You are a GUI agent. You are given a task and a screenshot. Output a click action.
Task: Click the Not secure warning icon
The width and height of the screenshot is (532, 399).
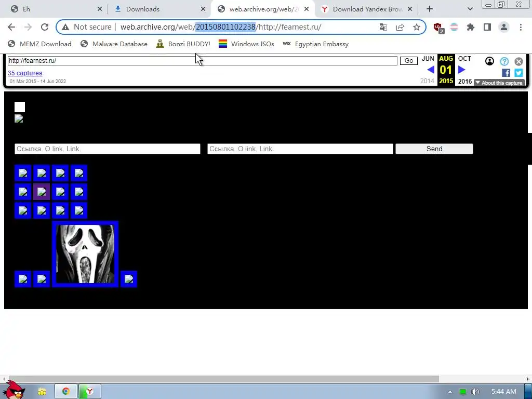(65, 27)
